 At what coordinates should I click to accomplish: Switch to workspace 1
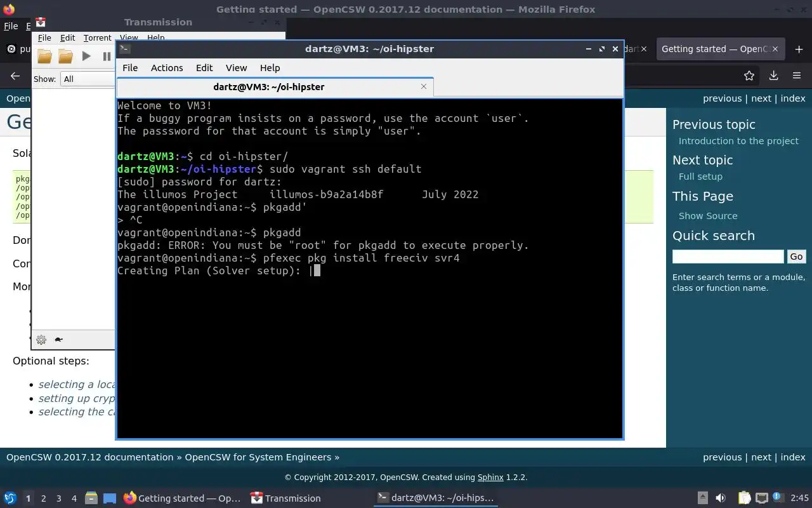(28, 498)
